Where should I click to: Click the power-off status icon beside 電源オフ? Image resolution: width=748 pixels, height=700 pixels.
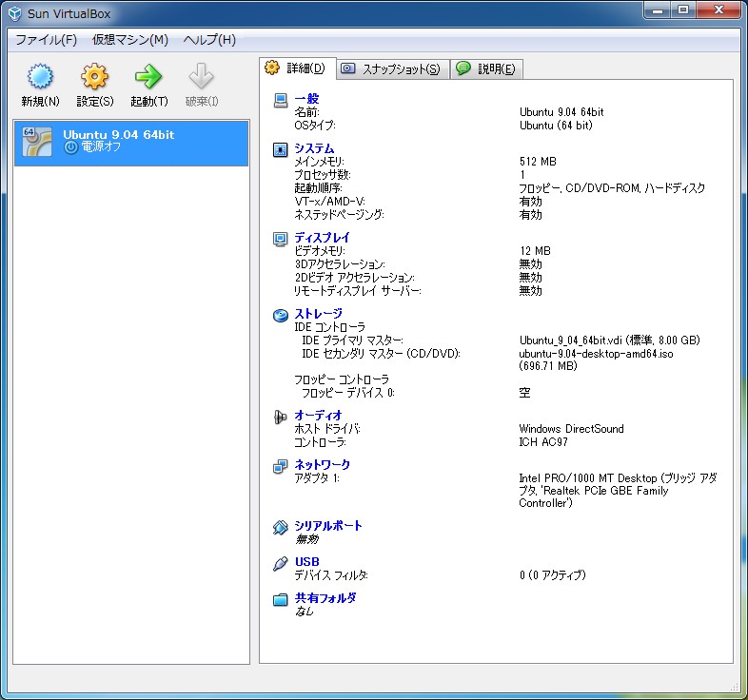pos(71,147)
